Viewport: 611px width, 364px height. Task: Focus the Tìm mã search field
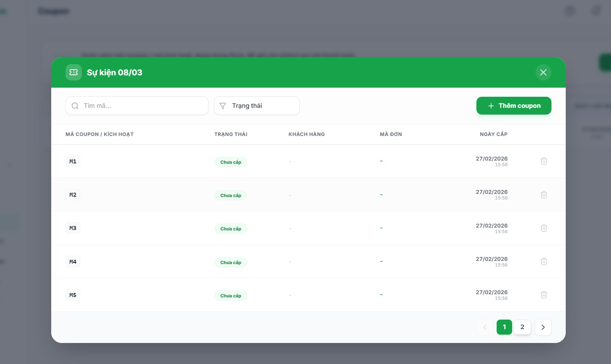click(x=143, y=106)
